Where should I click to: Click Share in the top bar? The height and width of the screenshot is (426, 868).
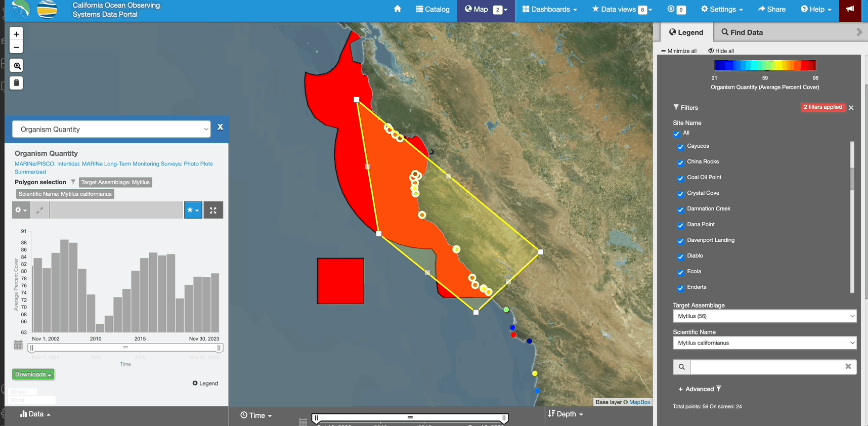tap(771, 9)
